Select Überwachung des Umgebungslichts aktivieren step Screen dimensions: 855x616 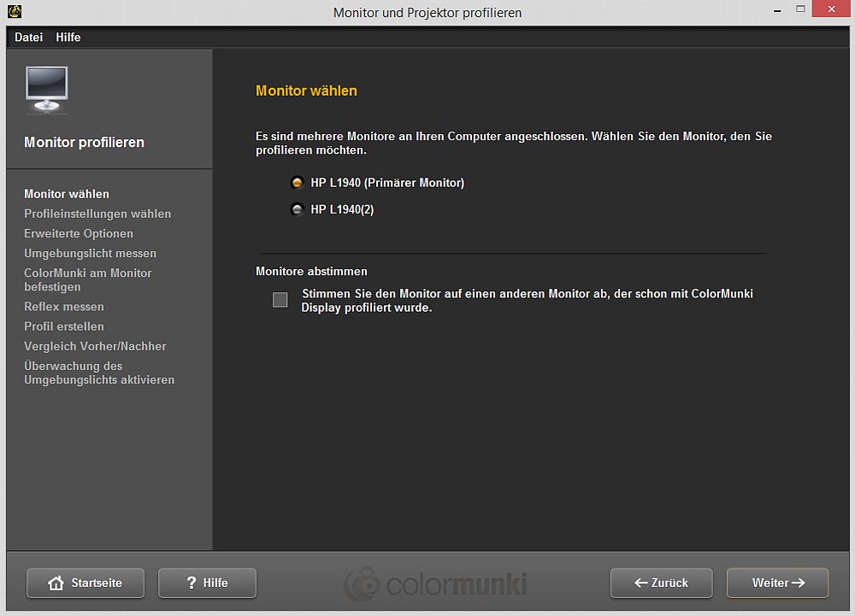coord(99,373)
